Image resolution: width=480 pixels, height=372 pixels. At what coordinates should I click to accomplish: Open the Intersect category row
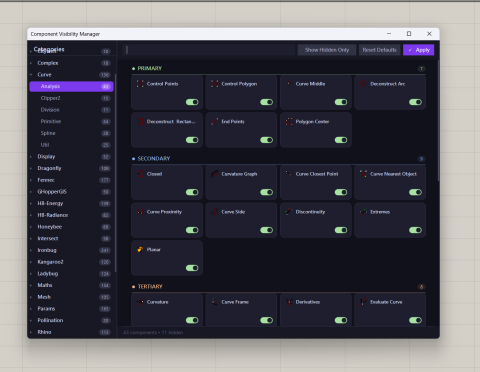71,239
